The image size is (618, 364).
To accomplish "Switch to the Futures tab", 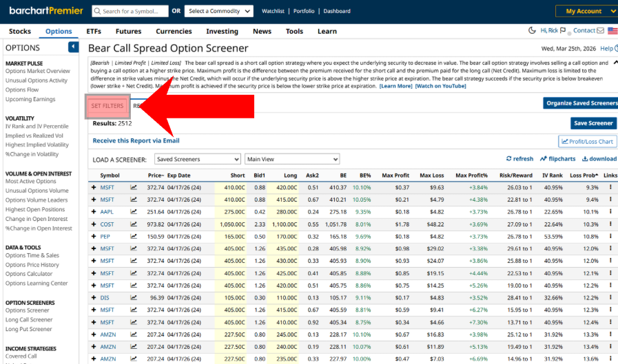I will (x=128, y=31).
